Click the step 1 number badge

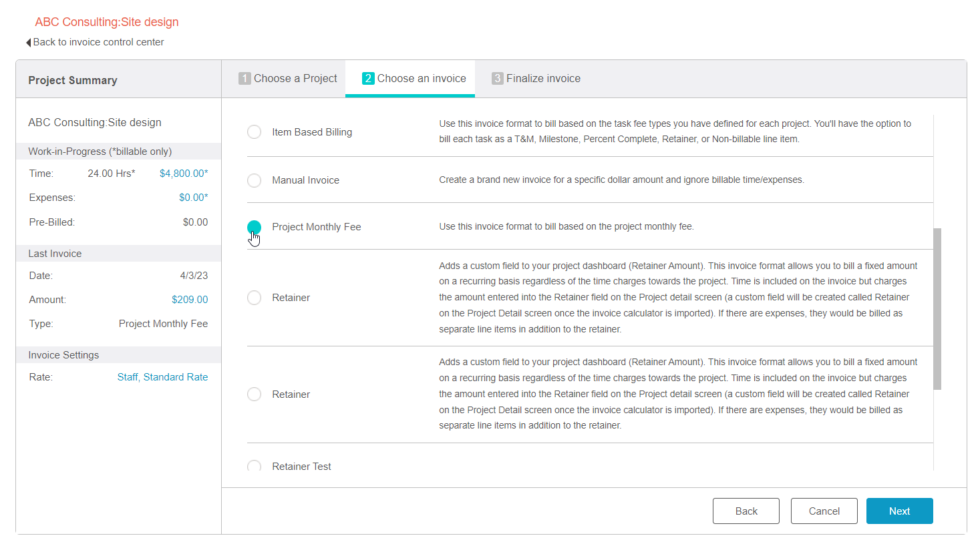[244, 79]
